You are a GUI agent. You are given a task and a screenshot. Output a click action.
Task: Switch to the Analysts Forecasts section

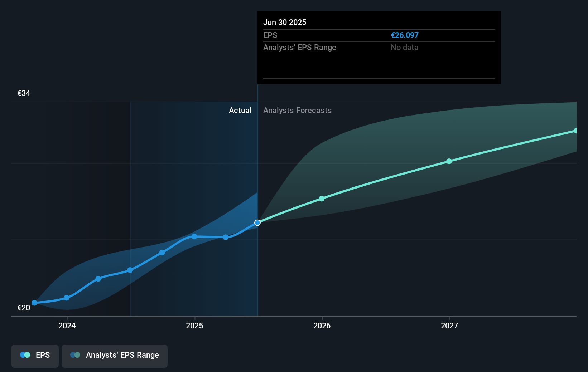click(x=297, y=110)
